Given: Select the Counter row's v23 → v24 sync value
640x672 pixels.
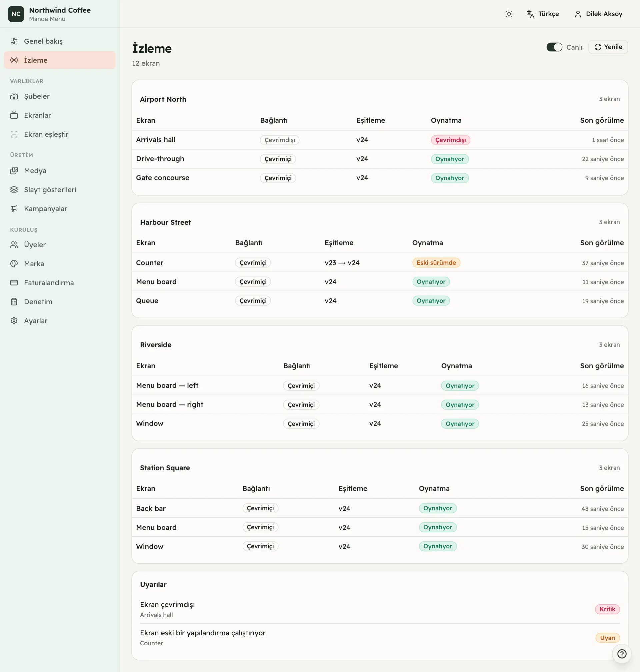Looking at the screenshot, I should (x=342, y=262).
